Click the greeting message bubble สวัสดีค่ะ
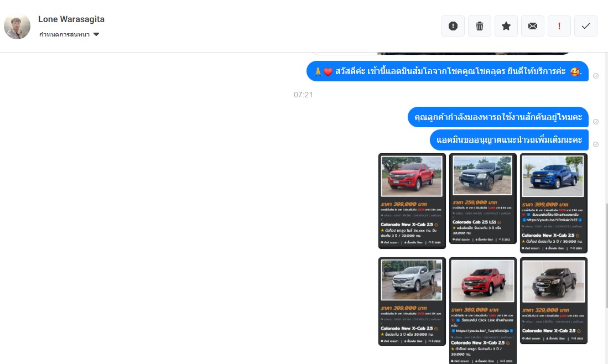 coord(448,71)
